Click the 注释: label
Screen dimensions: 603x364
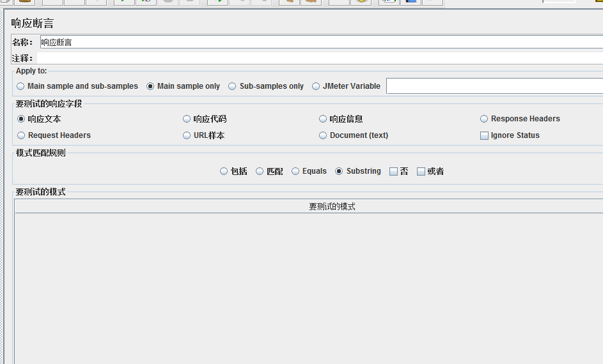22,58
